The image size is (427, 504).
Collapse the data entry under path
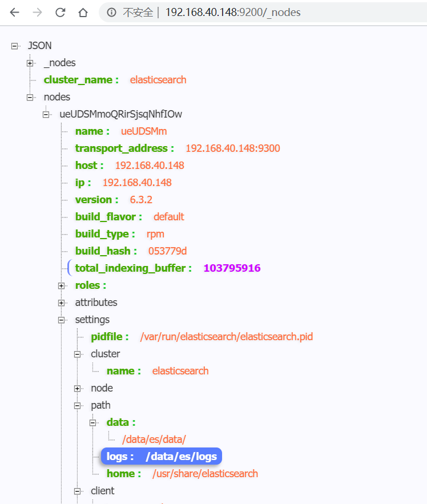[92, 423]
